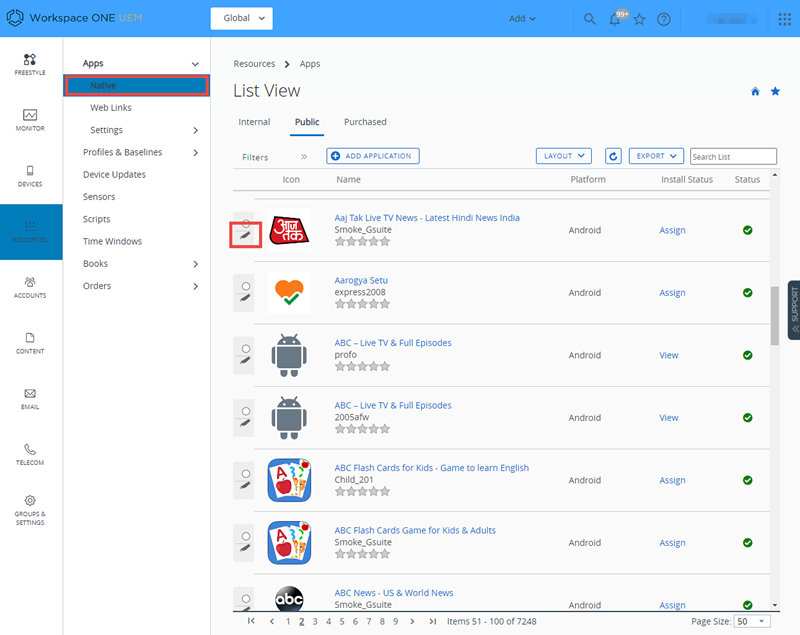
Task: Expand the Filters panel arrows
Action: [304, 157]
